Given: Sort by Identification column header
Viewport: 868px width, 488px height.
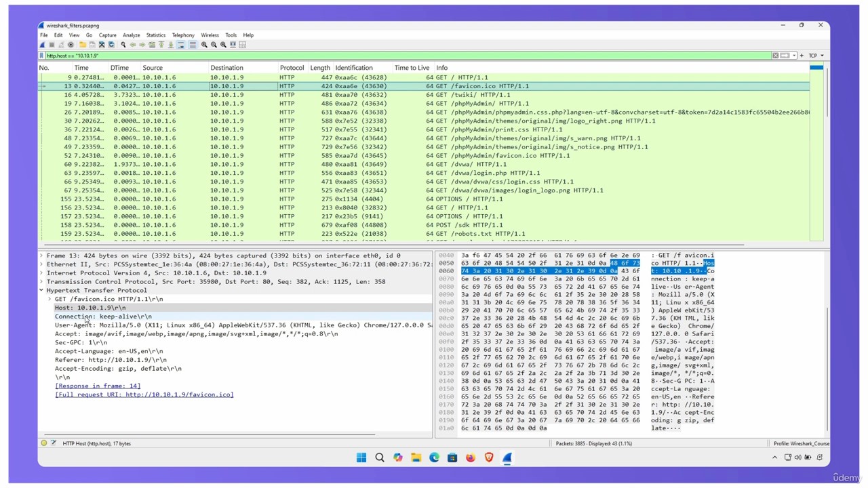Looking at the screenshot, I should point(354,68).
